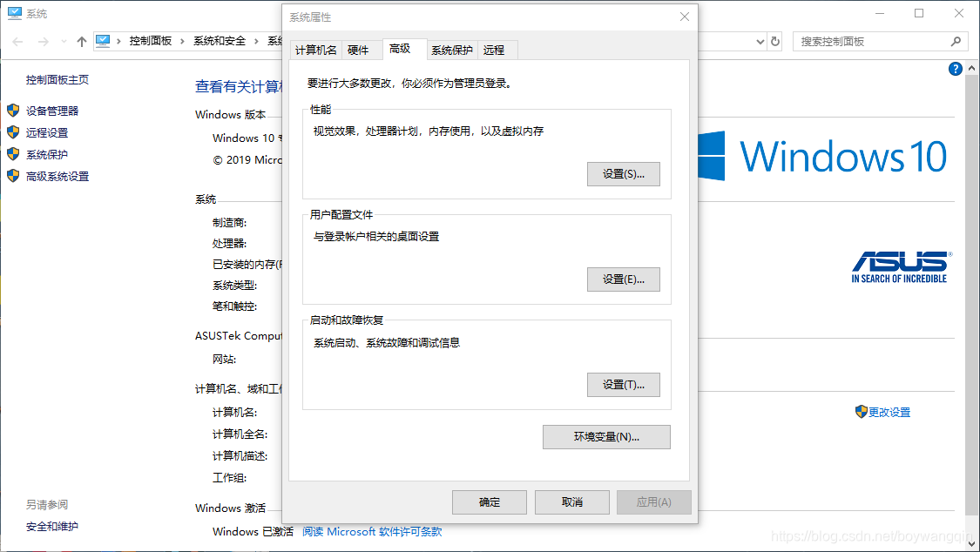The image size is (980, 552).
Task: Open recent locations dropdown arrow
Action: pyautogui.click(x=64, y=41)
